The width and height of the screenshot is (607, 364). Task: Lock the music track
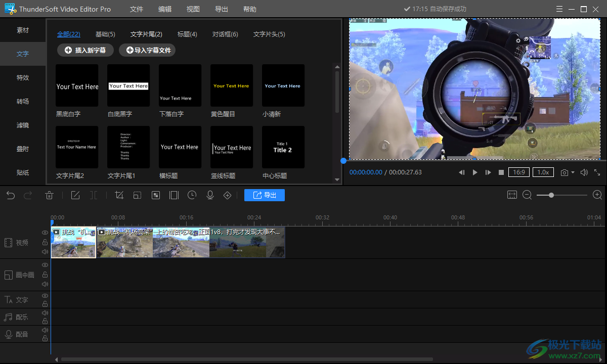[x=45, y=322]
